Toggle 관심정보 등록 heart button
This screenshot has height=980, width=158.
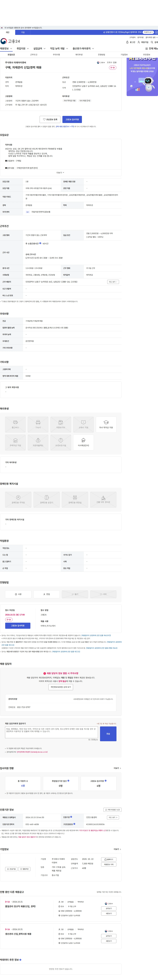click(50, 119)
